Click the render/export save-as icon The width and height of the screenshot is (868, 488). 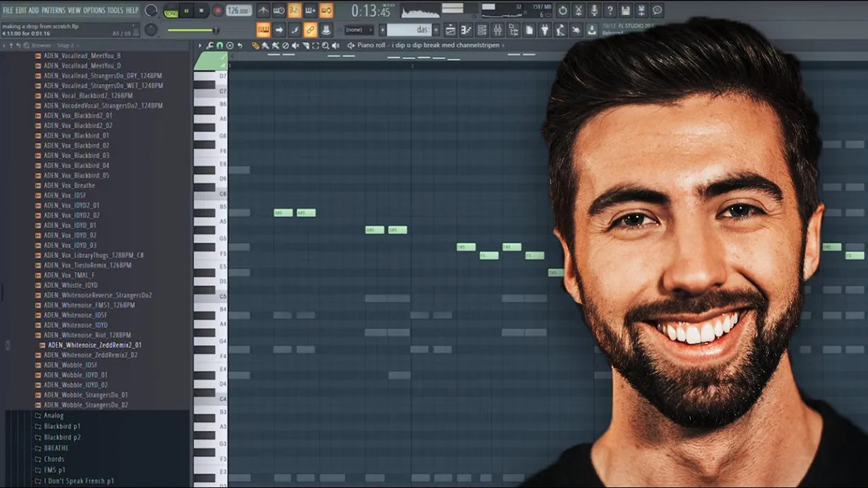tap(641, 10)
